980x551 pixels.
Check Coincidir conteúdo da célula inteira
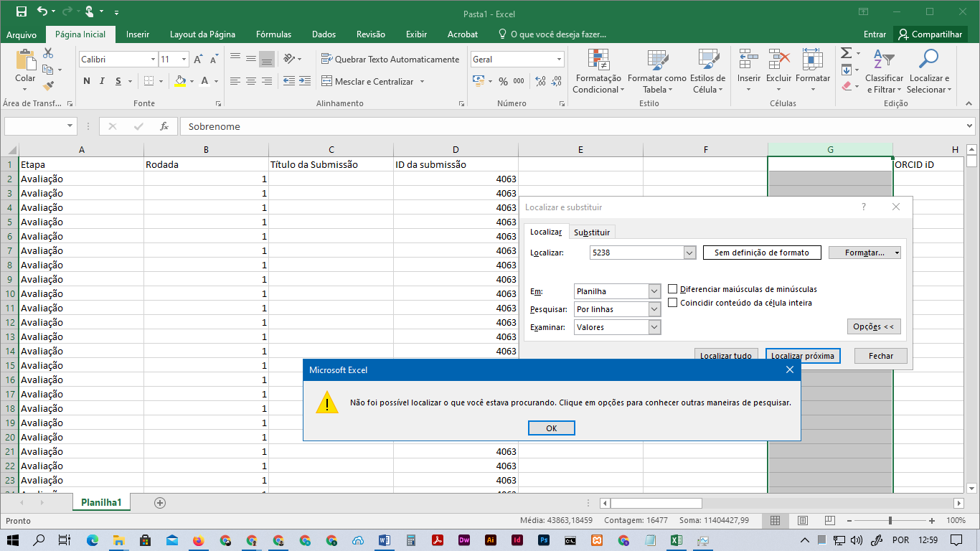(673, 303)
